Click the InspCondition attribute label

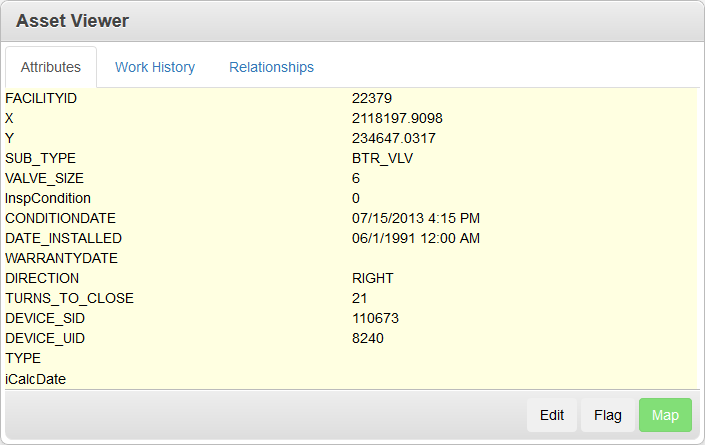tap(48, 198)
